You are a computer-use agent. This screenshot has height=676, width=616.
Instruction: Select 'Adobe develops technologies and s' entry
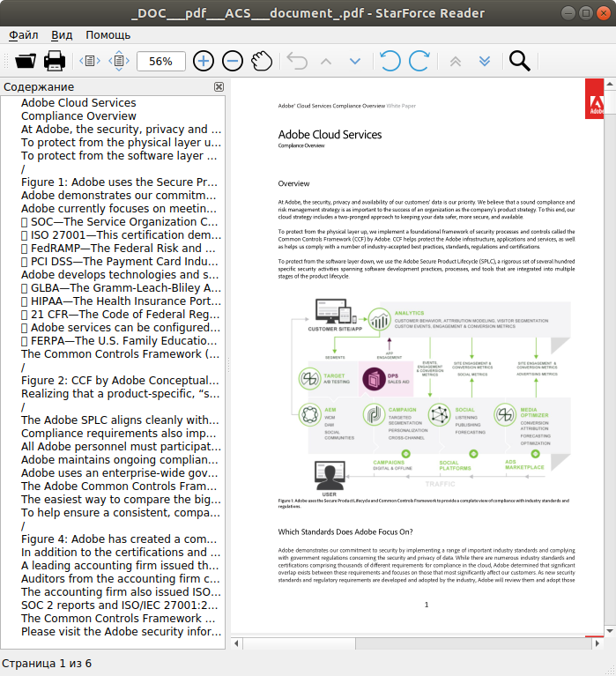click(120, 275)
